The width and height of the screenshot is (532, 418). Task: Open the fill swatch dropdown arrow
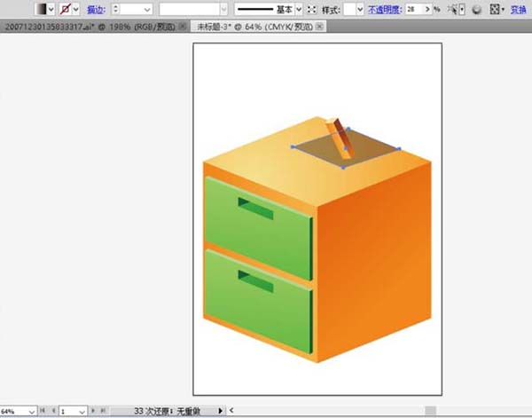(x=51, y=9)
